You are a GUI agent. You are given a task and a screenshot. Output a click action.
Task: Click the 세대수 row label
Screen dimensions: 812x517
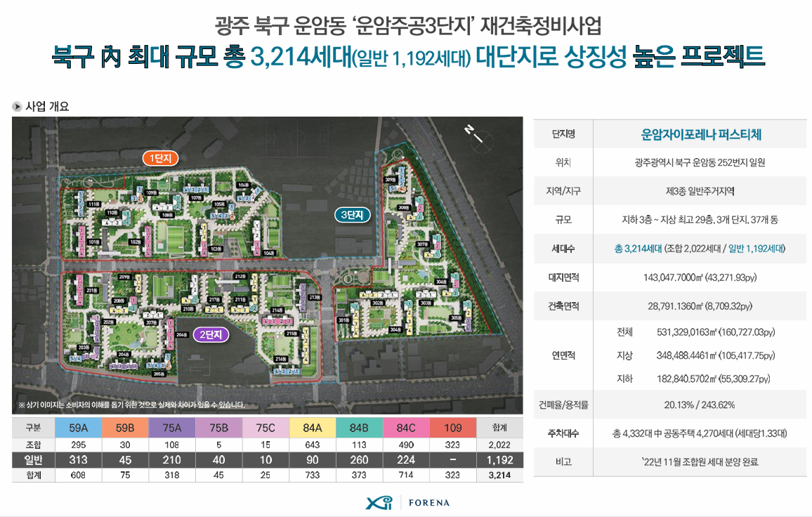coord(563,249)
